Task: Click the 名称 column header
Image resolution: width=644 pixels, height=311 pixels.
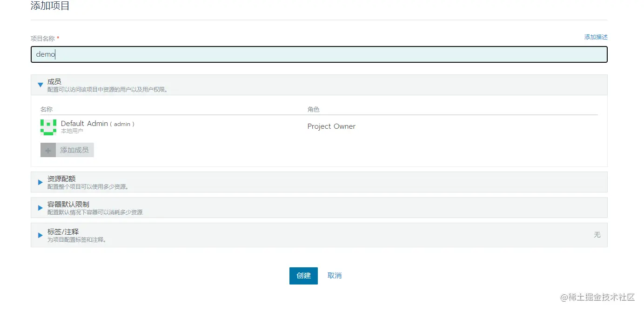Action: tap(47, 109)
